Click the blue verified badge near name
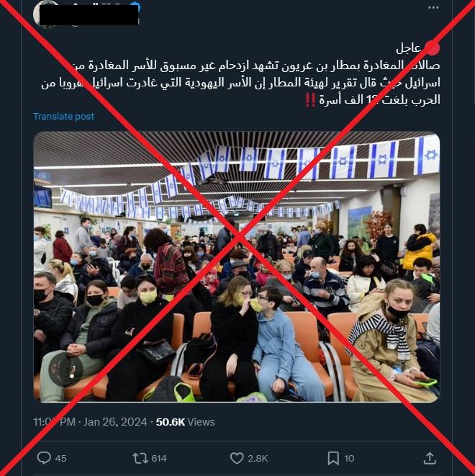This screenshot has height=476, width=475. (136, 6)
